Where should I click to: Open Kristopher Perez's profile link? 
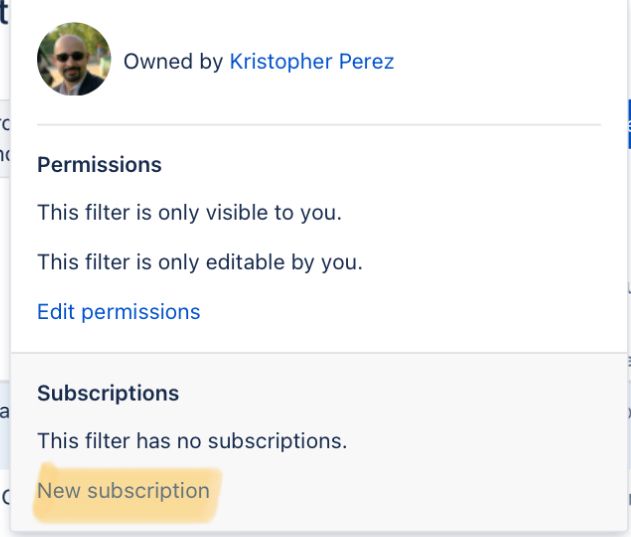(311, 62)
